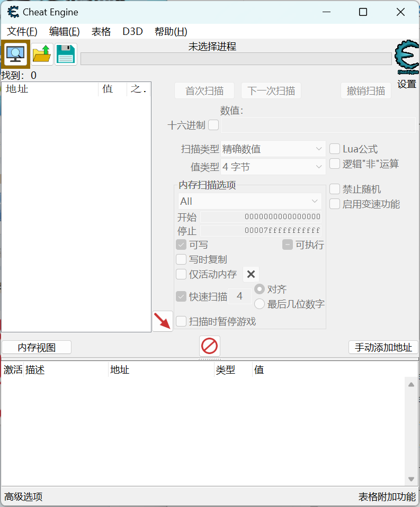Click the 类型 column header
The width and height of the screenshot is (420, 507).
click(x=233, y=369)
